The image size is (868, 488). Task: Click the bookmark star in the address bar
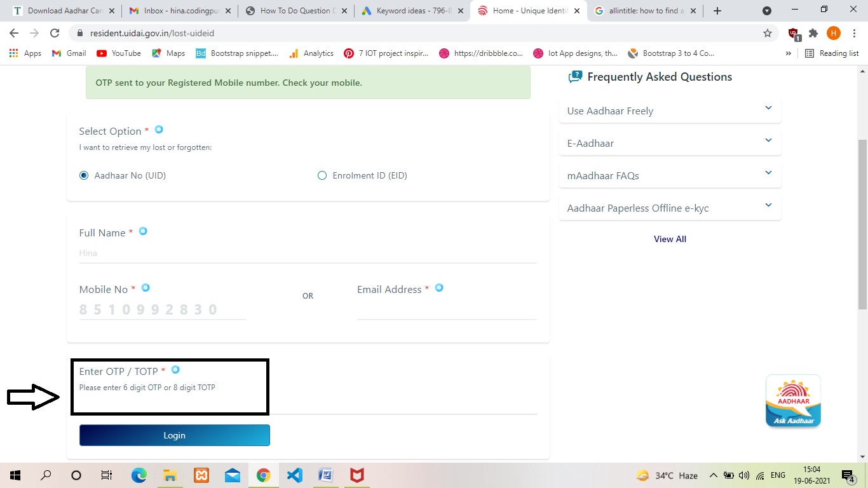coord(768,33)
